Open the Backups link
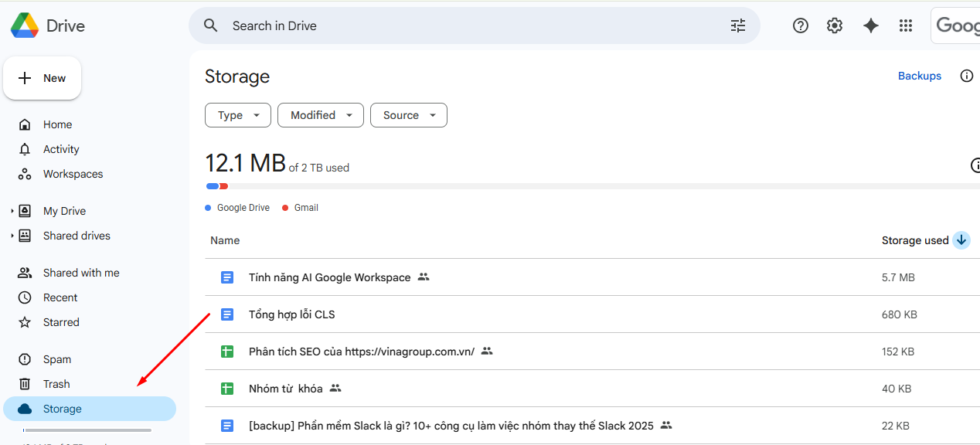This screenshot has width=980, height=445. pos(919,76)
